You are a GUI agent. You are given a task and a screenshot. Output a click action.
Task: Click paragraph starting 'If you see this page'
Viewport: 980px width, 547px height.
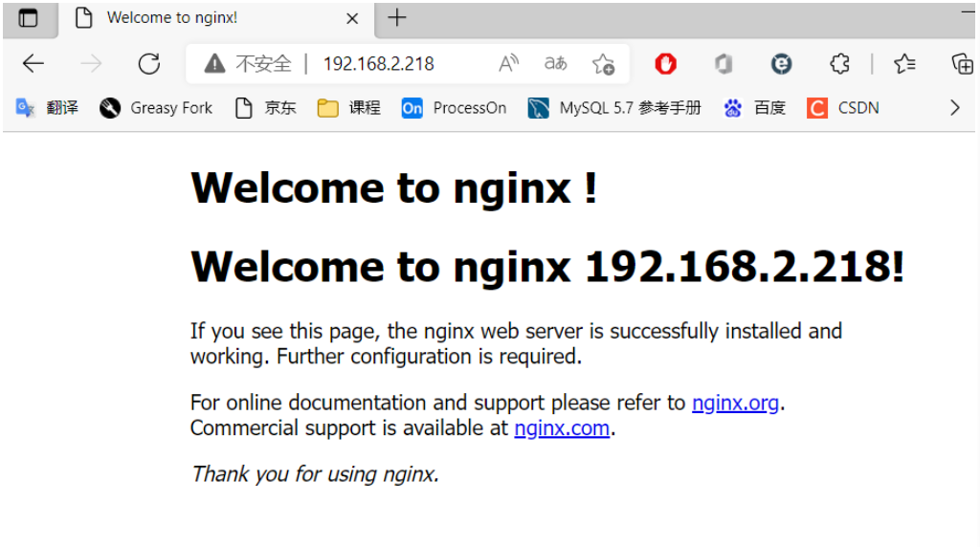pos(516,343)
